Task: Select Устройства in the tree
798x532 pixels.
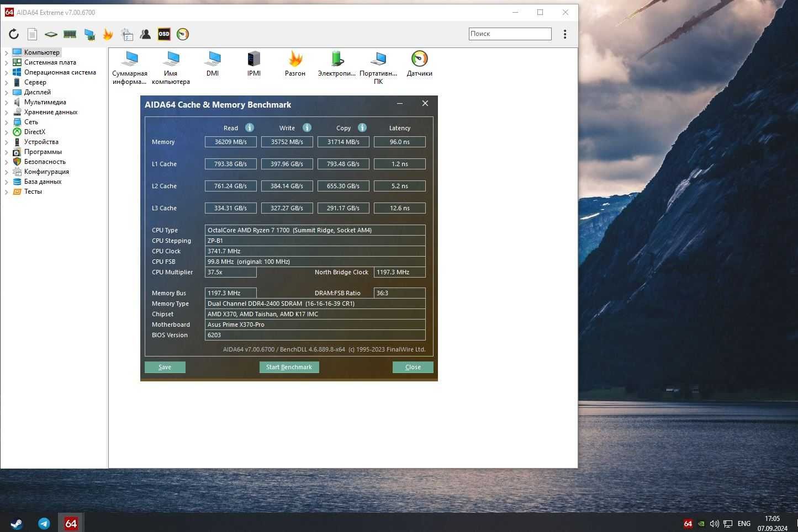Action: point(41,142)
